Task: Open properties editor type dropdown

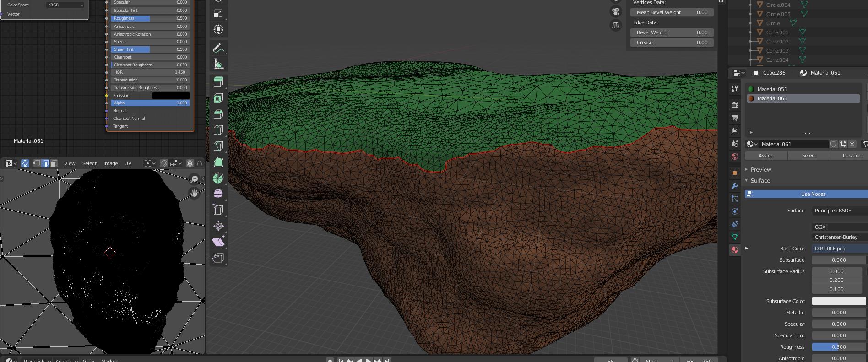Action: tap(738, 73)
